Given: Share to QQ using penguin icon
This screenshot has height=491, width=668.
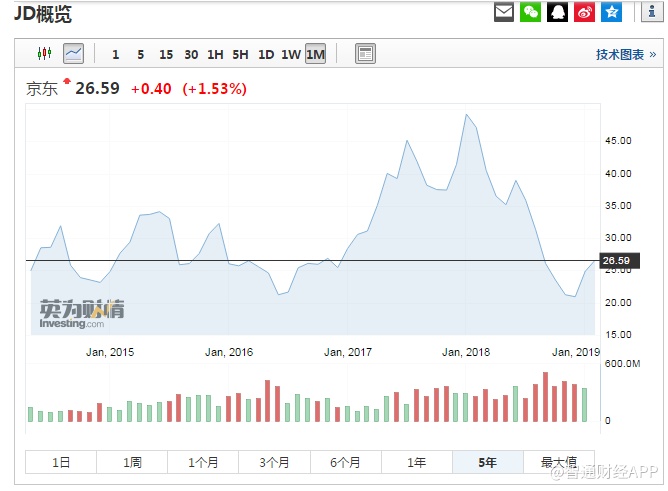Looking at the screenshot, I should pos(558,12).
